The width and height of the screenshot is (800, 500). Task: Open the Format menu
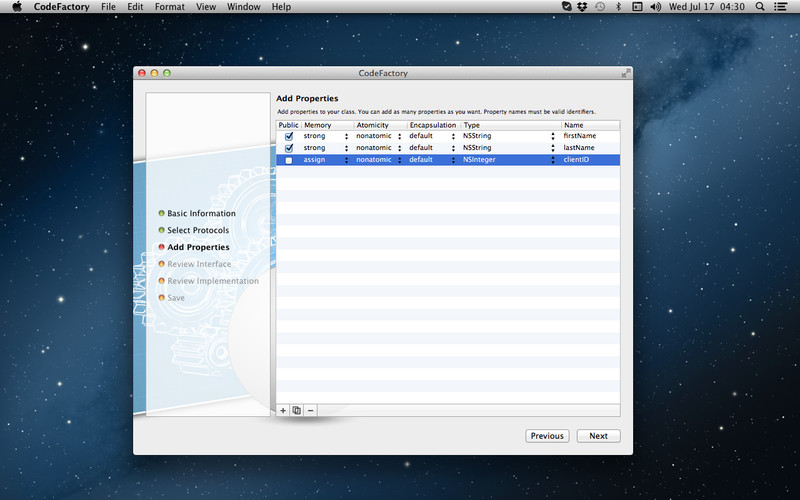[x=170, y=7]
